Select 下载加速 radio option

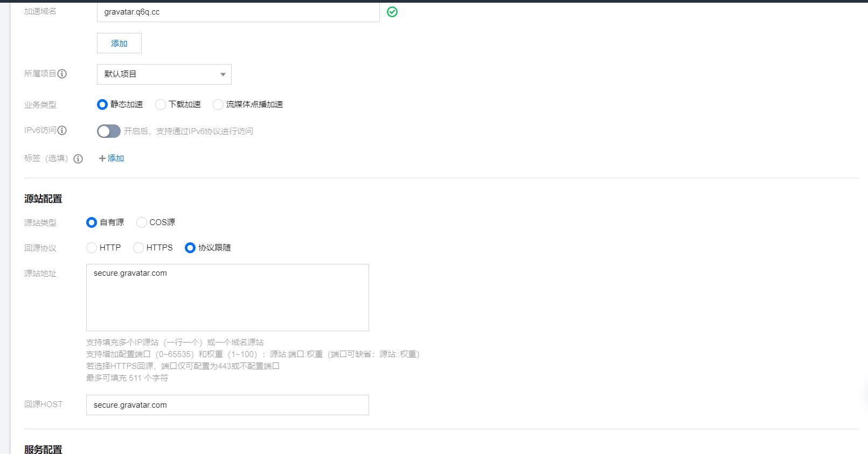(161, 104)
